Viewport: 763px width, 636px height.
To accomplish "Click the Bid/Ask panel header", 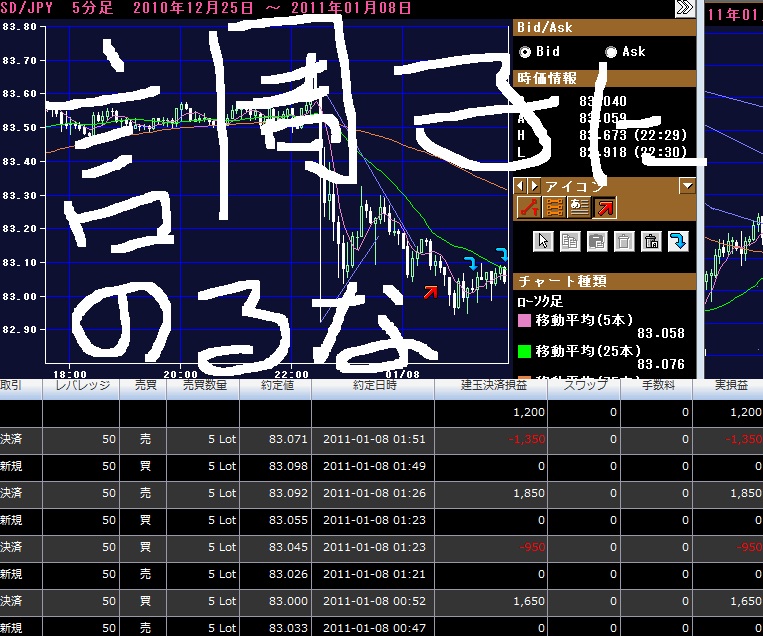I will [x=604, y=27].
